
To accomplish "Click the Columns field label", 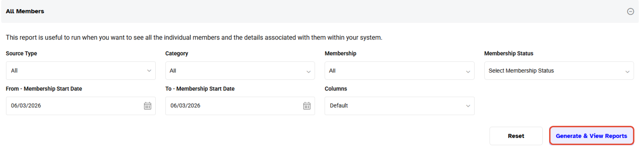I will (336, 89).
